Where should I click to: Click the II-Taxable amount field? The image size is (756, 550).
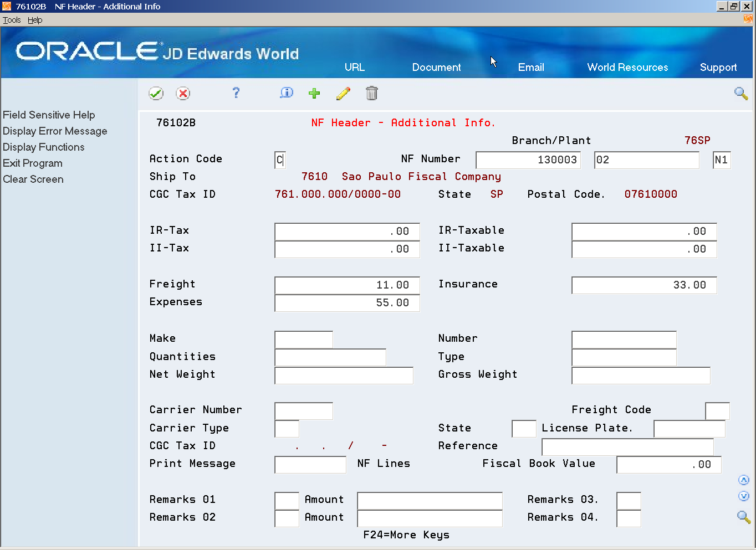pos(644,249)
